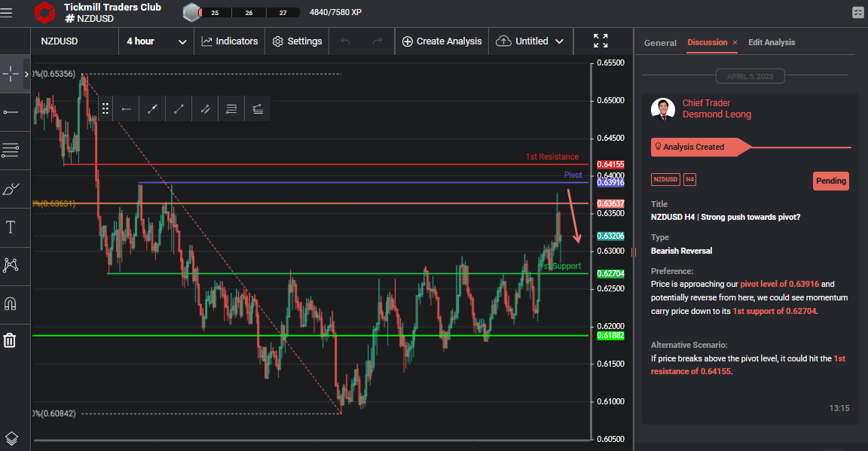Open the hamburger menu
The height and width of the screenshot is (451, 868).
[7, 12]
